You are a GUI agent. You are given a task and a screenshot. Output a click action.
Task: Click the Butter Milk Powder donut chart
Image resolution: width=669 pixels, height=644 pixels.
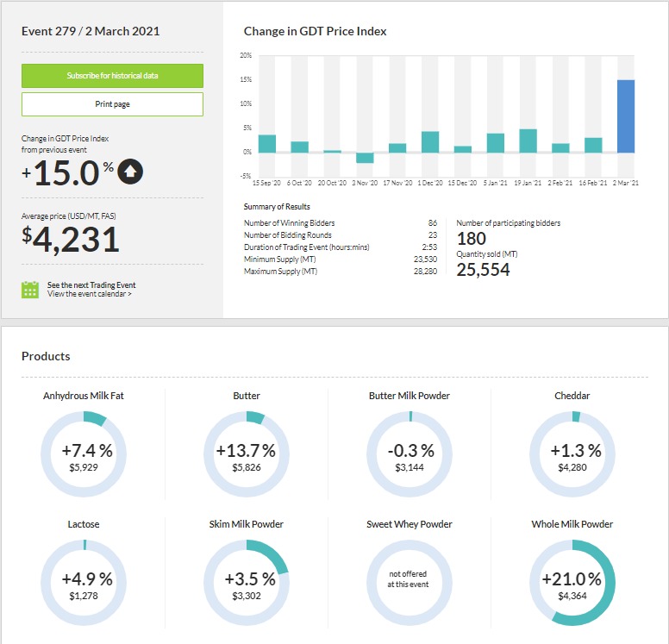[x=409, y=454]
